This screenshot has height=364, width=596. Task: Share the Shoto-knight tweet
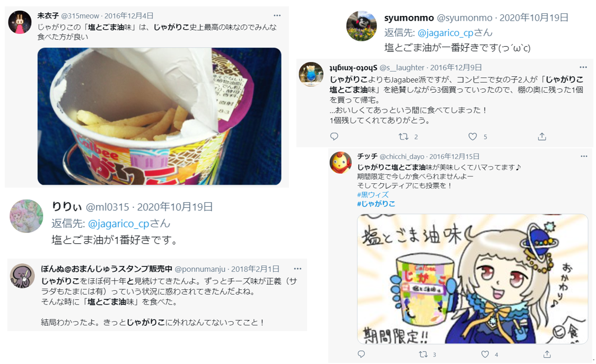[542, 136]
